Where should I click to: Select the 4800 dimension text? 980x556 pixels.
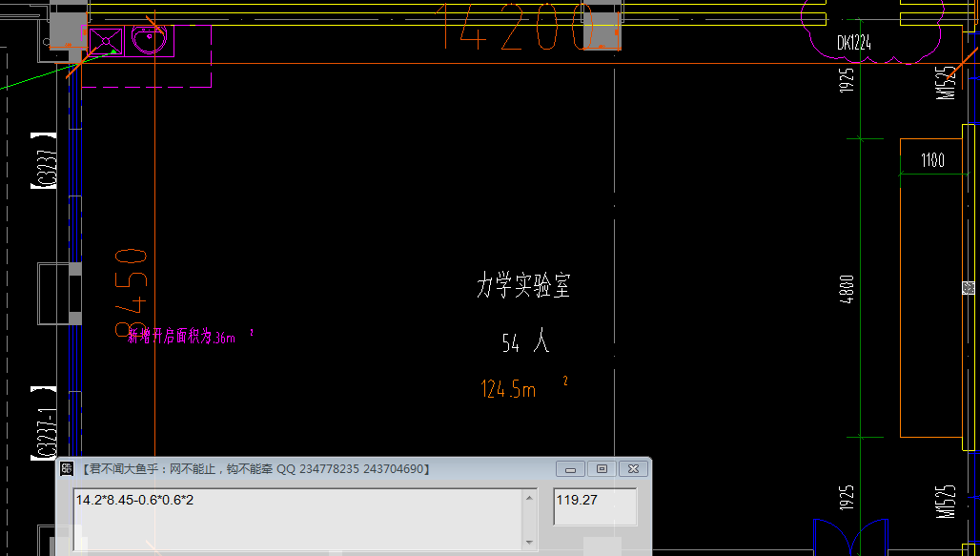[x=847, y=289]
